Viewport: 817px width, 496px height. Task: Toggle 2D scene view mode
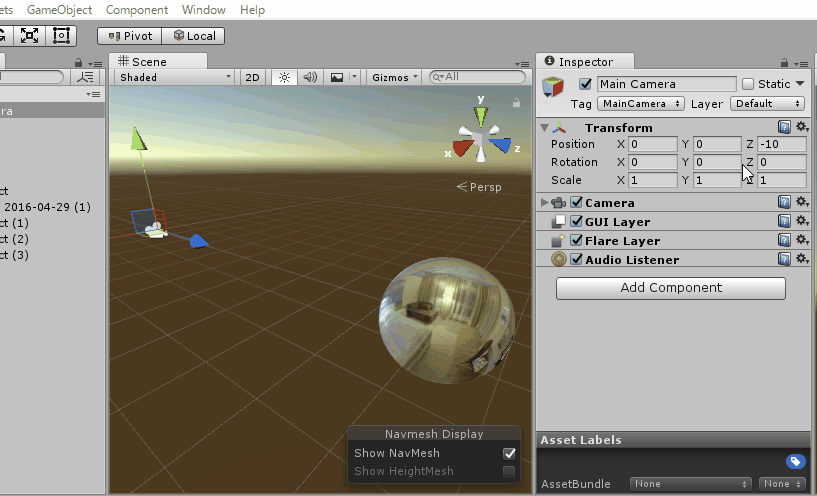252,77
